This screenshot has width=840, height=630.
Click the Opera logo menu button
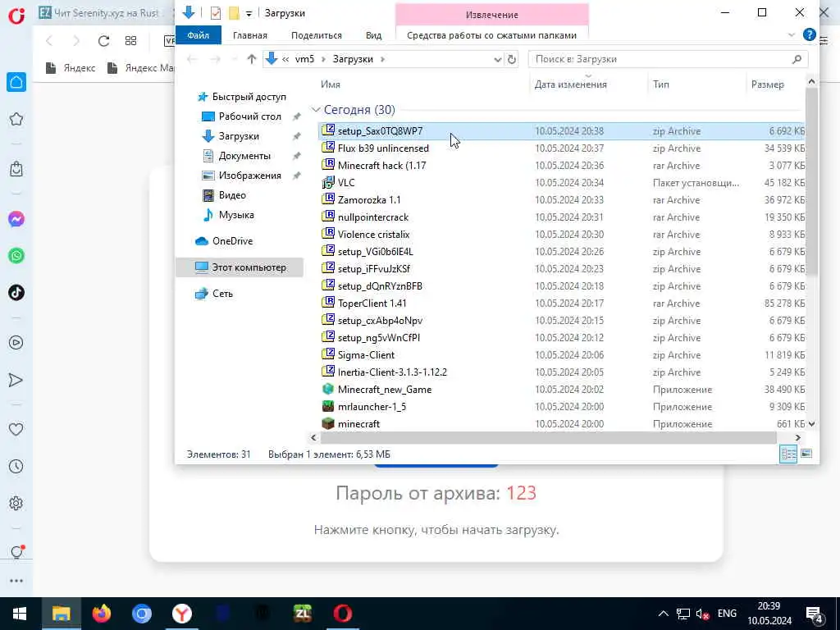coord(16,16)
